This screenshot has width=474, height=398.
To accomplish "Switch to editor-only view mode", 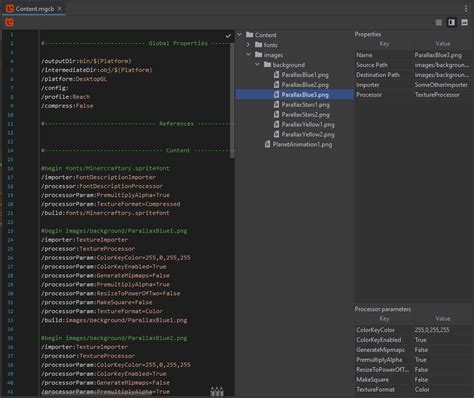I will (x=439, y=22).
